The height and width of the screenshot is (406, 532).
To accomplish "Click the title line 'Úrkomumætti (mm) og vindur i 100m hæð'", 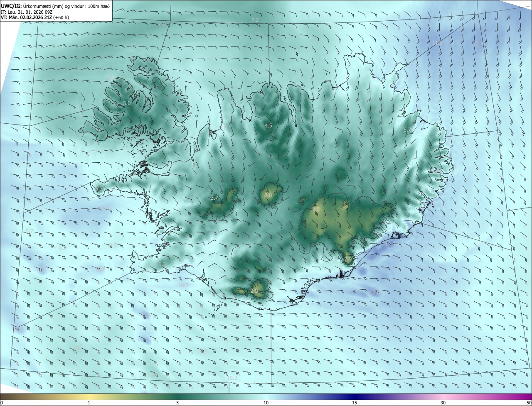I will coord(66,5).
